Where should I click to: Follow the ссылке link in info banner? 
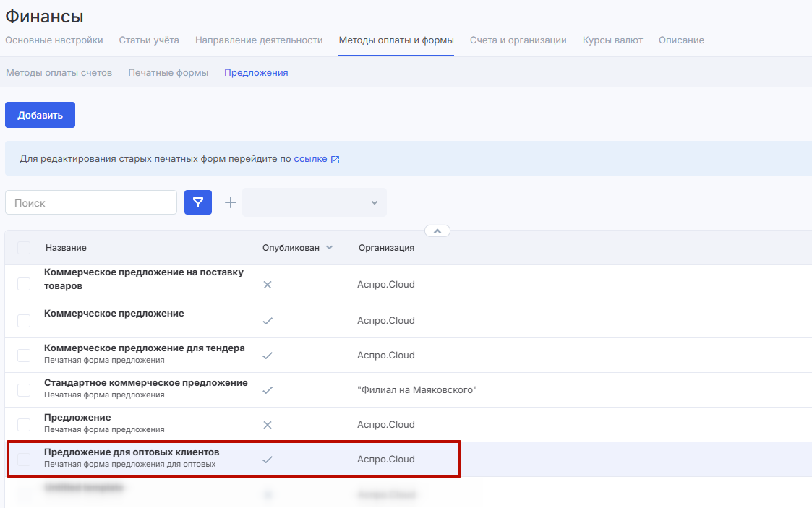(310, 159)
